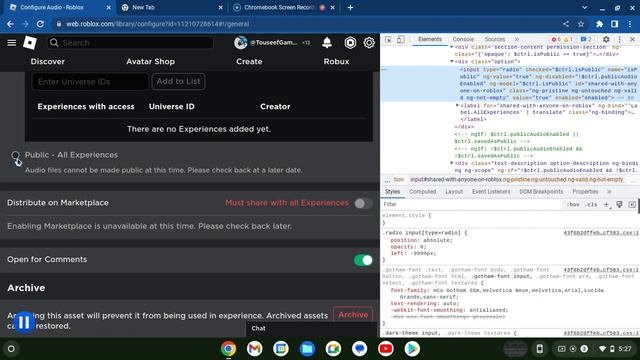Click the Roblox logo home icon

click(x=30, y=42)
